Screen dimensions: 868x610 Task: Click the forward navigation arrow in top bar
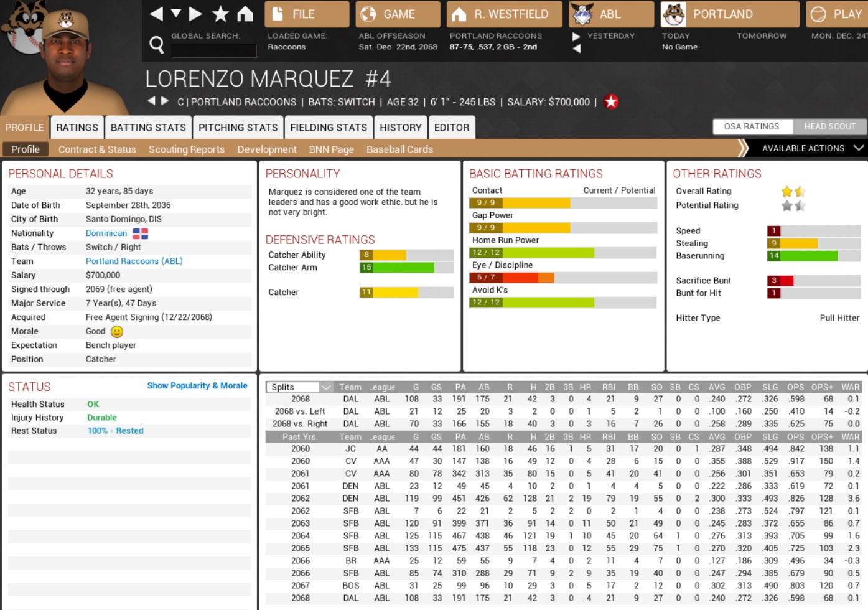tap(196, 14)
